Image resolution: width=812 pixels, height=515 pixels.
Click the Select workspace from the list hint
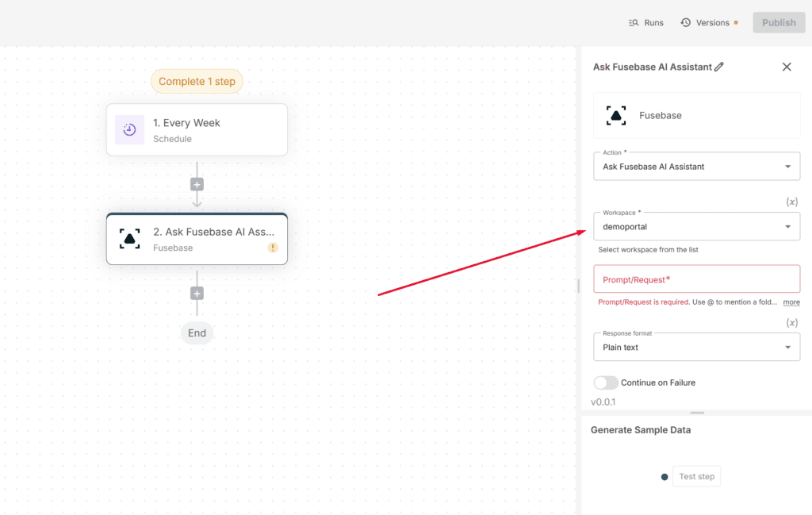coord(648,250)
